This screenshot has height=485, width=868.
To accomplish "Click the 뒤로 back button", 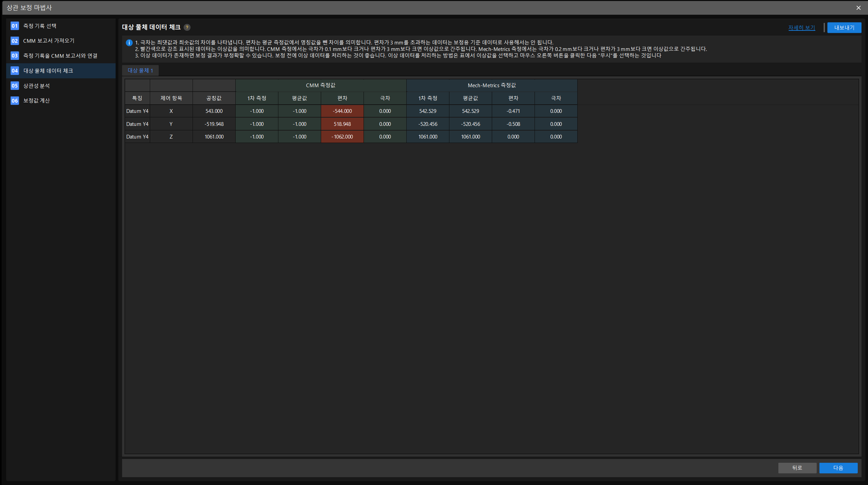I will coord(797,468).
